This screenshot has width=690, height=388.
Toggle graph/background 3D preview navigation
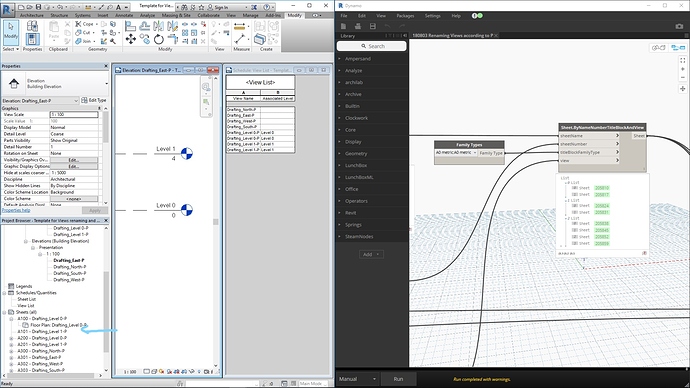pyautogui.click(x=678, y=48)
